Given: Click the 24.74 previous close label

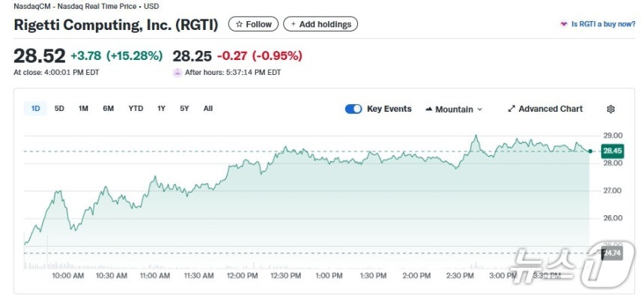Looking at the screenshot, I should [x=612, y=253].
